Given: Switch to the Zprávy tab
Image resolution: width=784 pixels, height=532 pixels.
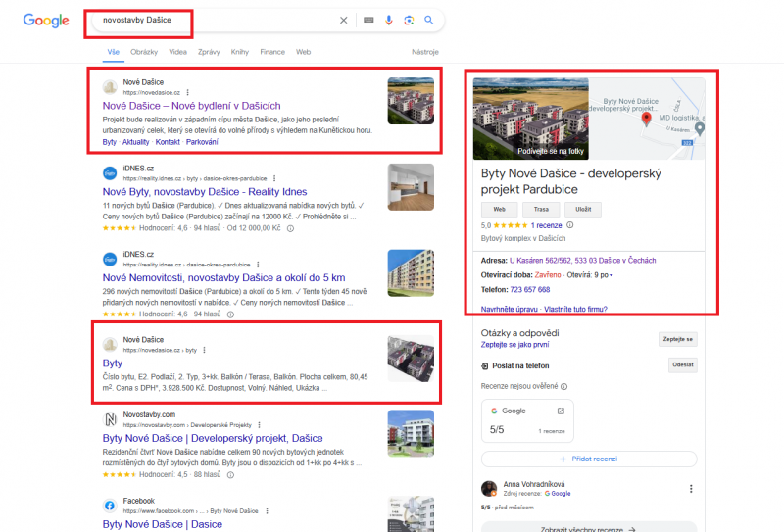Looking at the screenshot, I should pos(209,52).
